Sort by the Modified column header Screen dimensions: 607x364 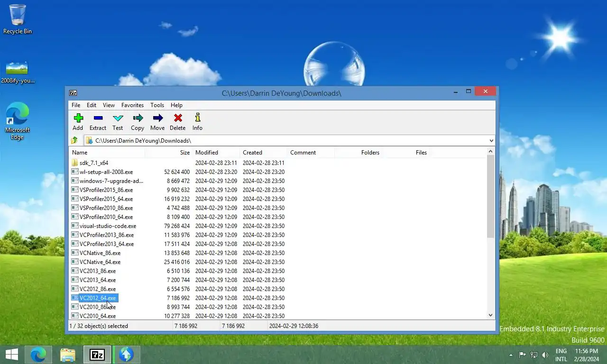pyautogui.click(x=216, y=153)
